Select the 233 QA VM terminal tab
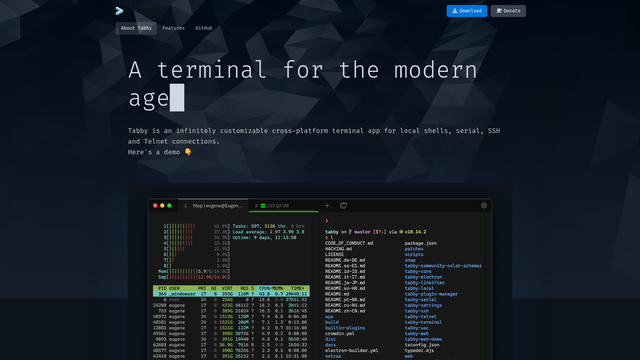This screenshot has height=360, width=640. [283, 206]
